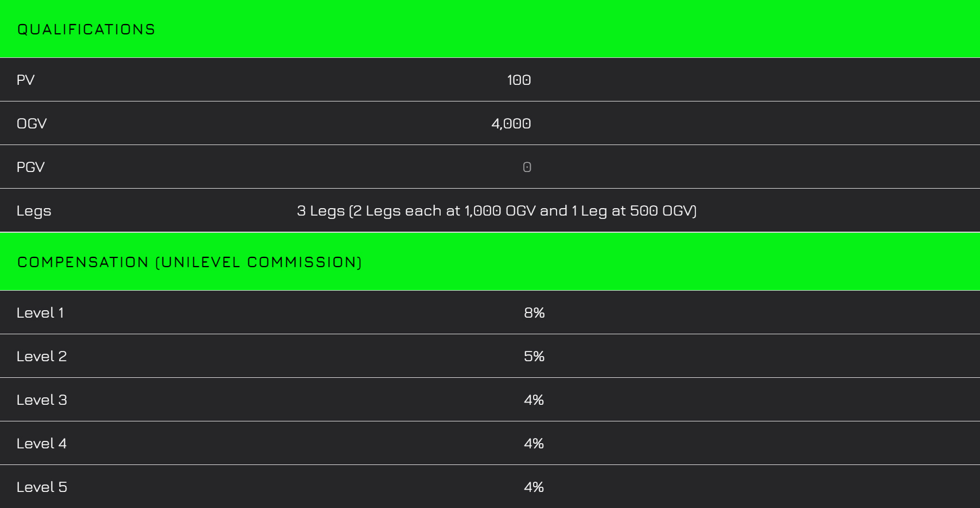Select the 5% commission value
The height and width of the screenshot is (508, 980).
click(x=534, y=356)
